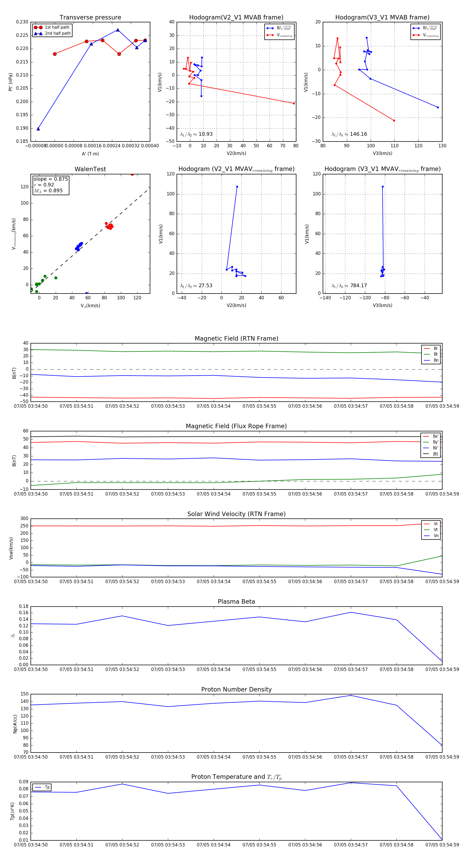
Task: Click the λ1/λ2 ≈ 27.53 annotation
Action: coord(196,286)
